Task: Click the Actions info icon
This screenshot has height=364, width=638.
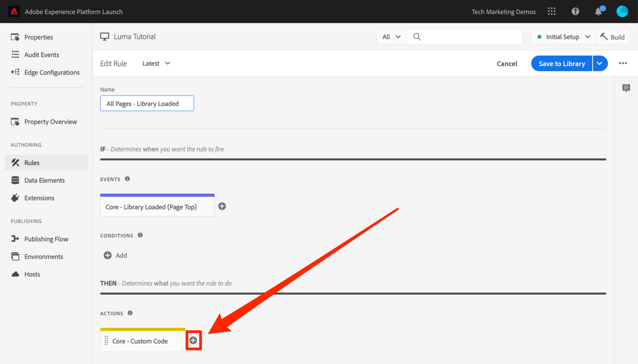Action: 130,313
